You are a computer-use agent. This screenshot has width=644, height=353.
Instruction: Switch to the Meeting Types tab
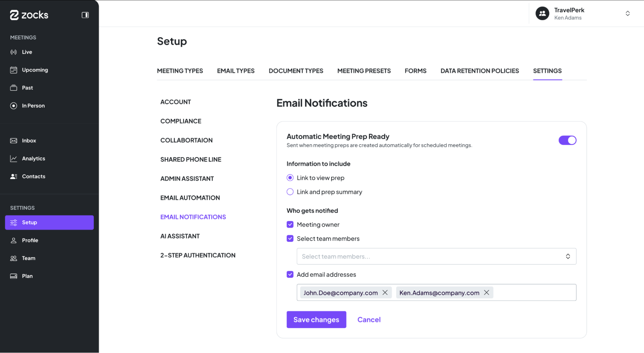pos(180,71)
